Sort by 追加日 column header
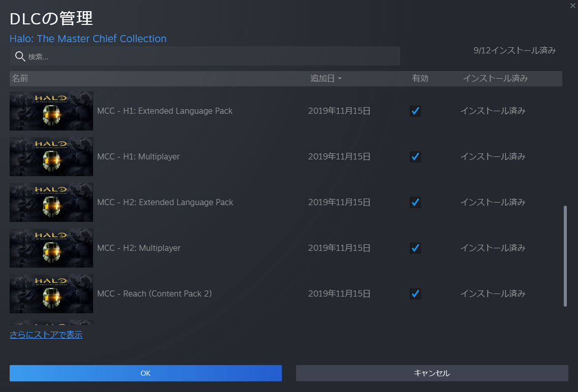 coord(322,78)
